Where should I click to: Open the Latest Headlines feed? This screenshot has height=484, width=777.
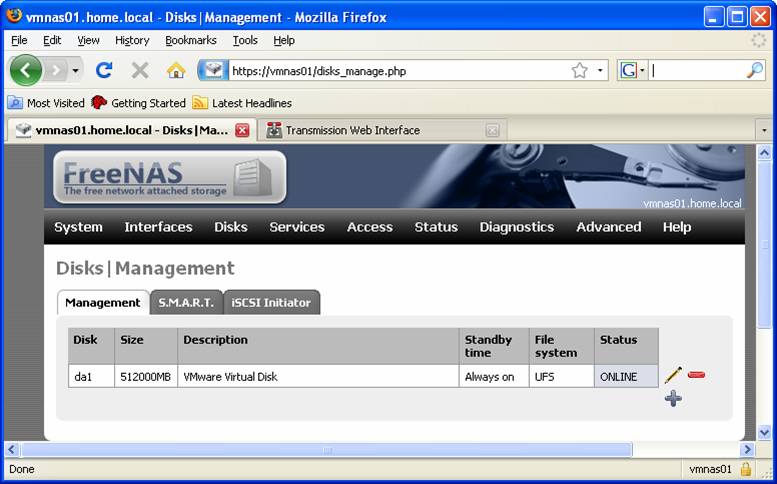(x=242, y=103)
